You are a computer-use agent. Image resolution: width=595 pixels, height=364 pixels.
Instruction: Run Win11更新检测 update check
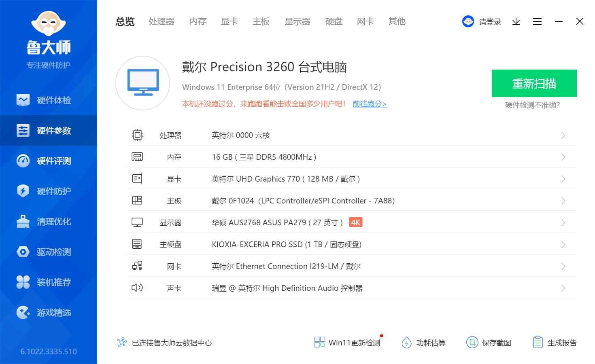[347, 343]
